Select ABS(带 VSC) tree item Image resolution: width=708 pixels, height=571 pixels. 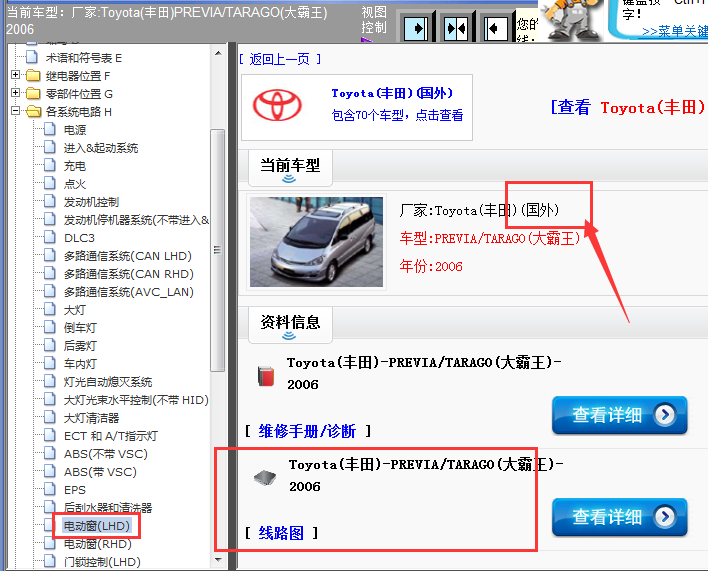[100, 472]
